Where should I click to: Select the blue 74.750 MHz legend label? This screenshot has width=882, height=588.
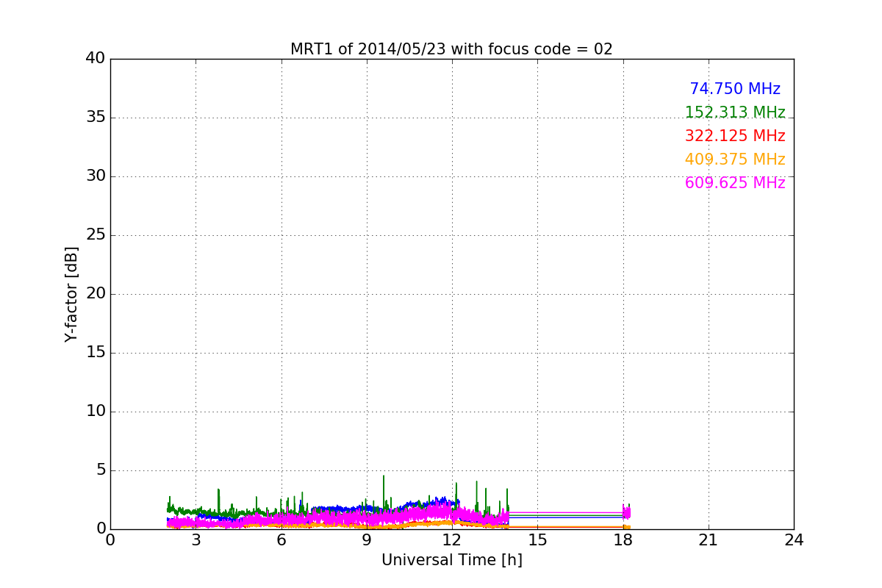coord(735,89)
